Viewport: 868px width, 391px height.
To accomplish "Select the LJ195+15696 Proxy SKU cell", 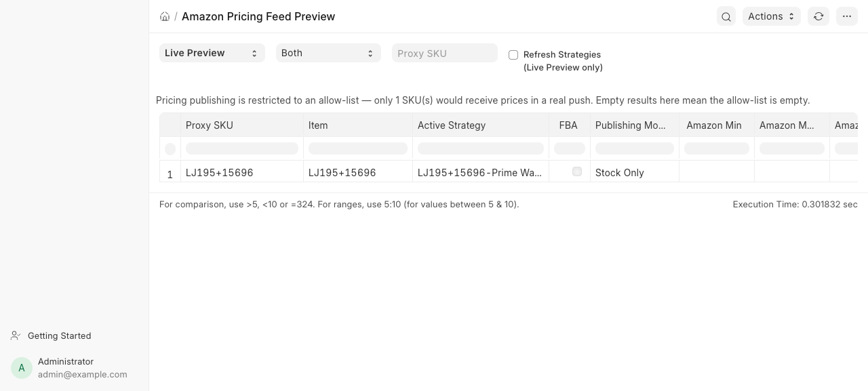I will (242, 172).
